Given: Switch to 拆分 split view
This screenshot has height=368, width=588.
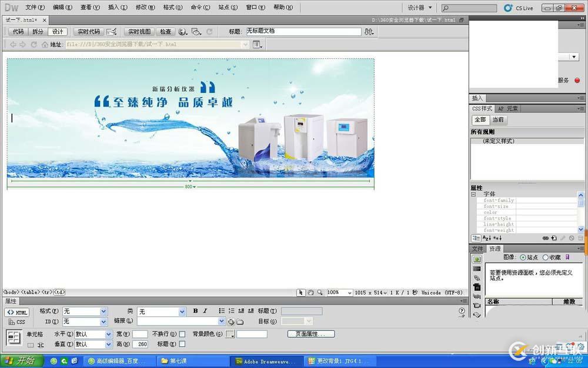Looking at the screenshot, I should tap(38, 32).
